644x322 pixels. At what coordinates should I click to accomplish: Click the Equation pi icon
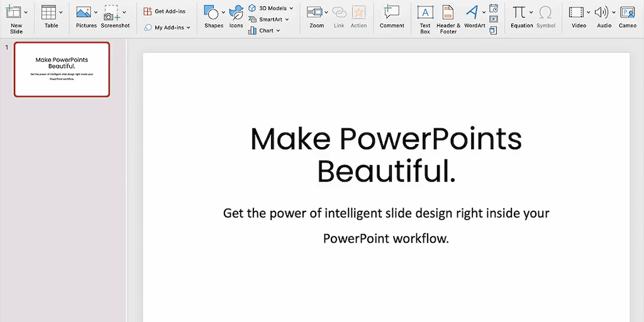coord(519,12)
